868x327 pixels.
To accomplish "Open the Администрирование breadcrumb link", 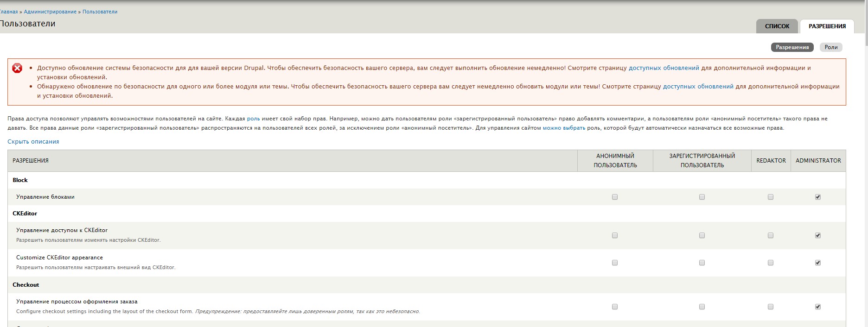I will pyautogui.click(x=50, y=12).
